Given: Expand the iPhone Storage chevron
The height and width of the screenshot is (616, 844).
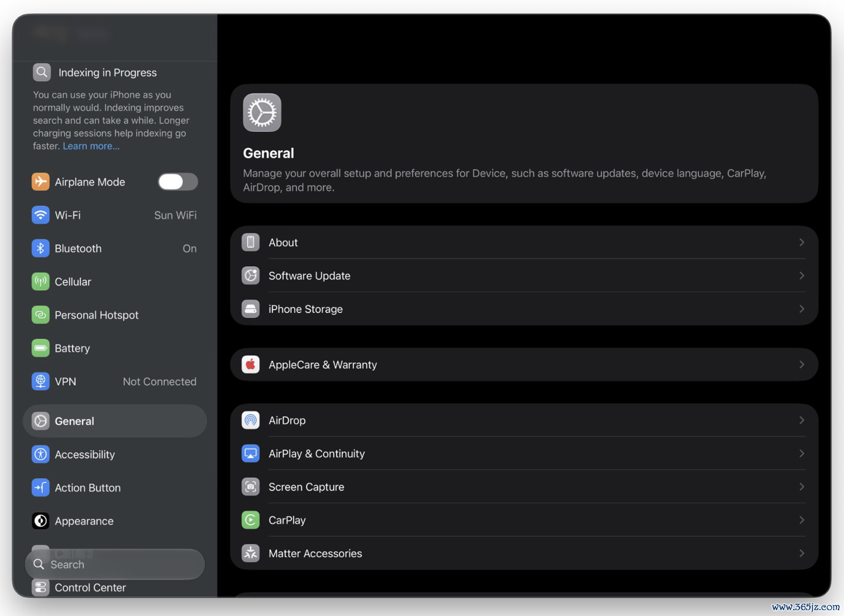Looking at the screenshot, I should [802, 309].
